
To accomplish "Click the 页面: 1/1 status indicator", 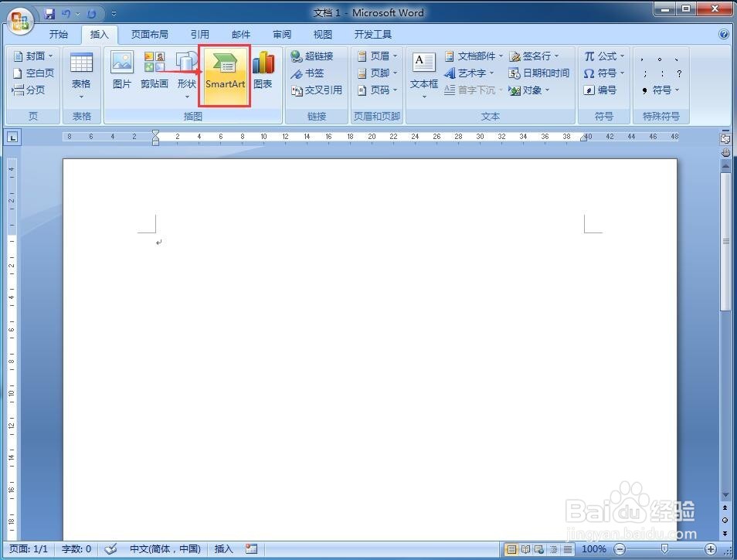I will point(29,548).
